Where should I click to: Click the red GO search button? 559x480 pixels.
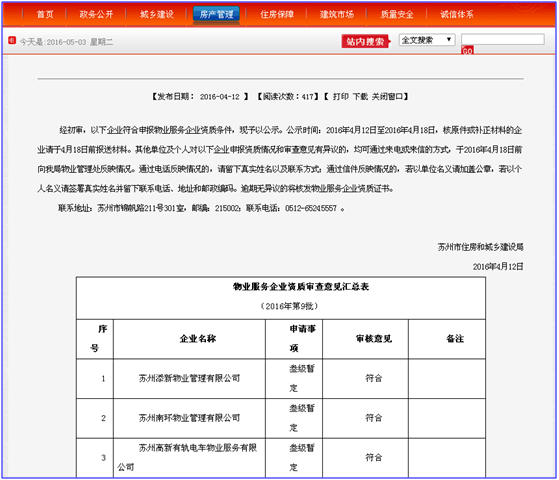[x=467, y=50]
